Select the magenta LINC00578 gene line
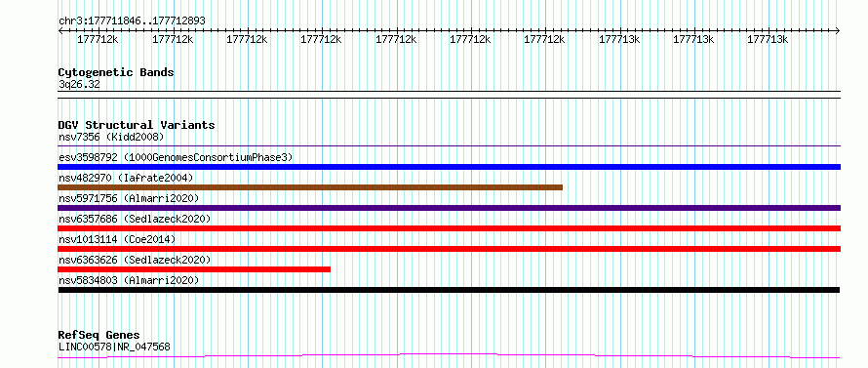The image size is (868, 368). tap(449, 355)
